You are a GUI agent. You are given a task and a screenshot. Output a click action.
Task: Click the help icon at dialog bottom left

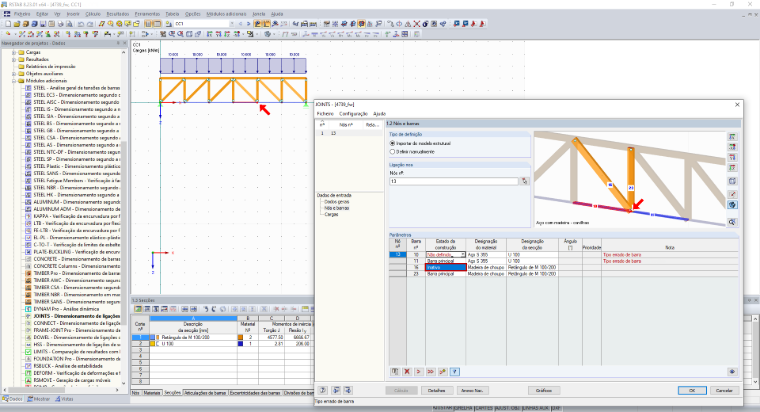click(x=323, y=390)
